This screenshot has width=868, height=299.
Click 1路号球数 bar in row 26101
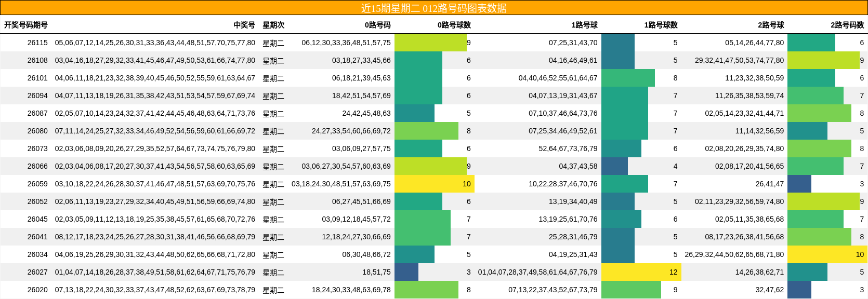628,78
